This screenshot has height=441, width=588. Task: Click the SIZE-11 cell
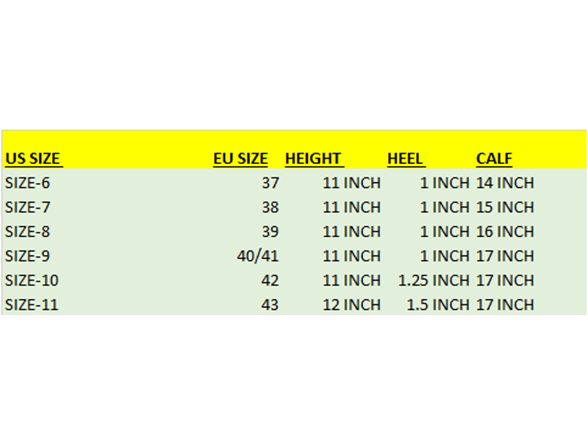pos(32,305)
